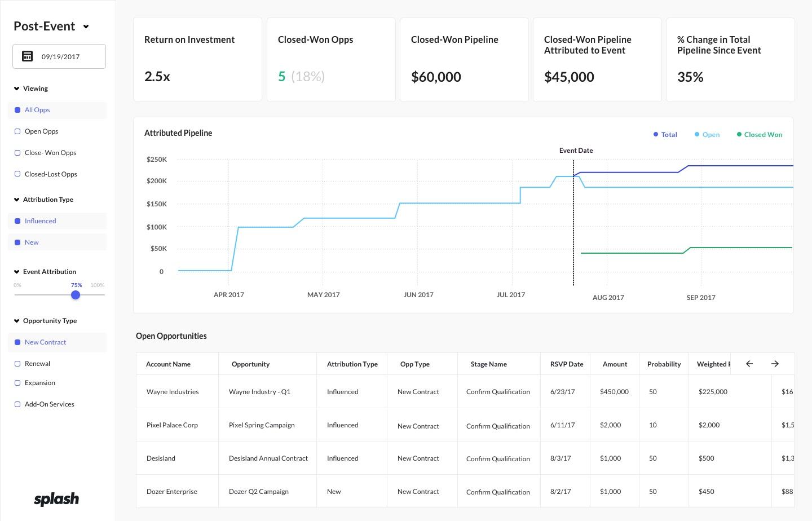Click the Event Attribution slider handle at 75%
Image resolution: width=812 pixels, height=521 pixels.
(76, 295)
